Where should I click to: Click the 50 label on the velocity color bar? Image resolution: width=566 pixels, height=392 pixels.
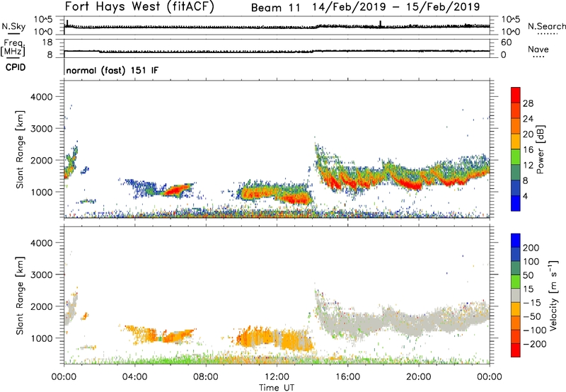point(528,275)
